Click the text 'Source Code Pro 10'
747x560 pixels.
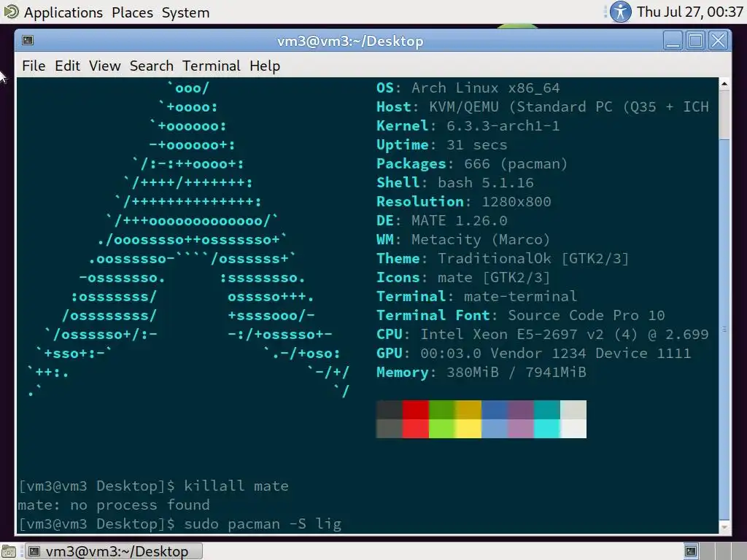coord(586,315)
